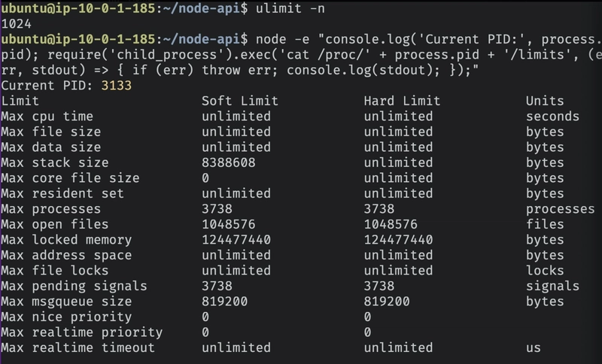
Task: Click the 'Soft Limit' column header
Action: [240, 101]
